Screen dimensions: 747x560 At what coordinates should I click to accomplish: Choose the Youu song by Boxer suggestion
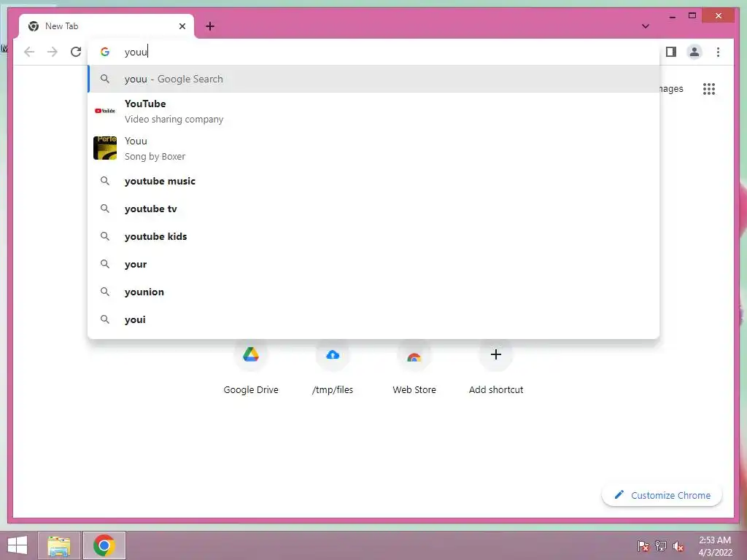tap(373, 148)
